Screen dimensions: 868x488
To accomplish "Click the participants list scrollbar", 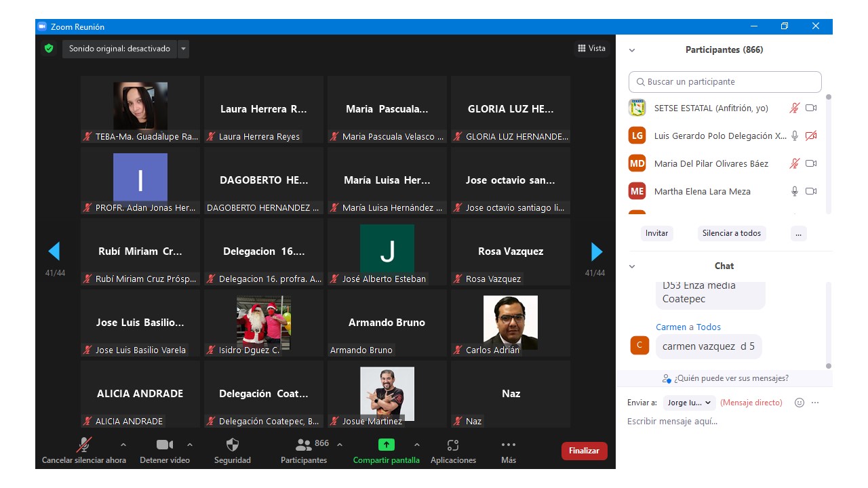I will pyautogui.click(x=828, y=154).
